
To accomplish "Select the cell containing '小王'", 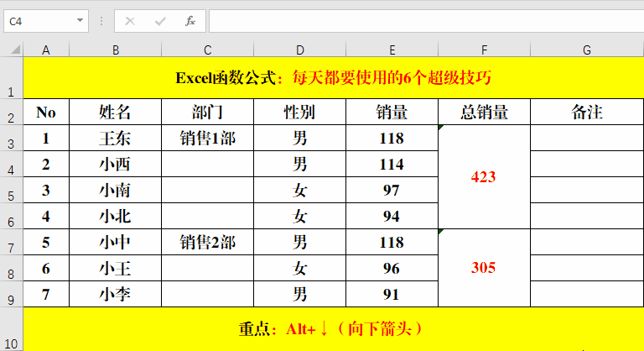I will [x=116, y=268].
